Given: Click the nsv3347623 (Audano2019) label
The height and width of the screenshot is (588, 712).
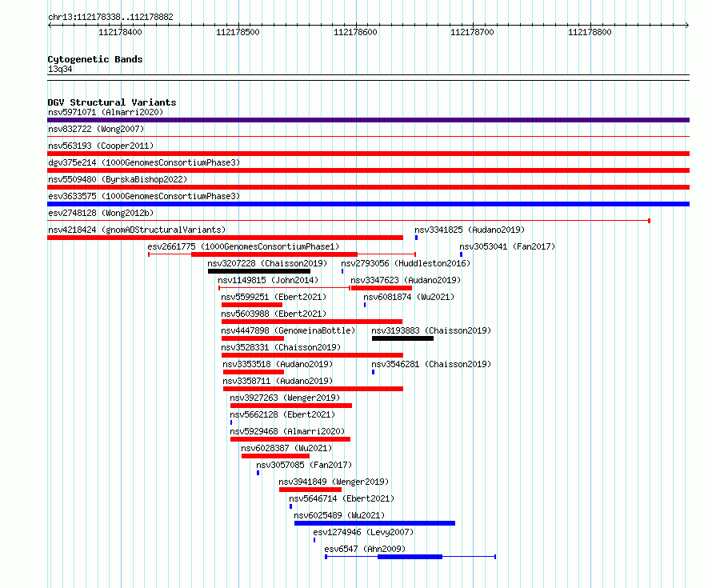Looking at the screenshot, I should [x=406, y=280].
